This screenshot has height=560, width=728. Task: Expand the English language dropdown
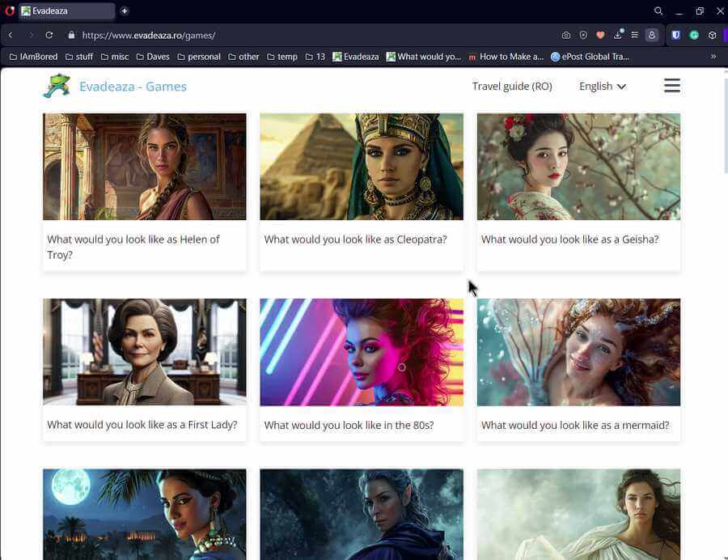[x=603, y=87]
